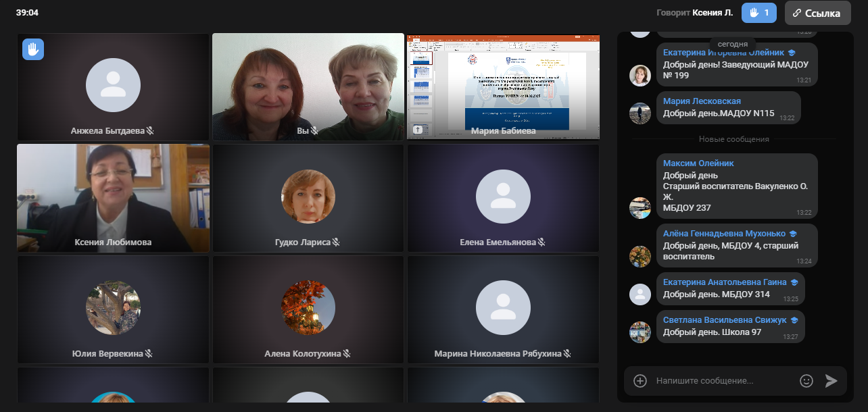
Task: Click the message input field Напишите сообщение
Action: click(x=723, y=381)
